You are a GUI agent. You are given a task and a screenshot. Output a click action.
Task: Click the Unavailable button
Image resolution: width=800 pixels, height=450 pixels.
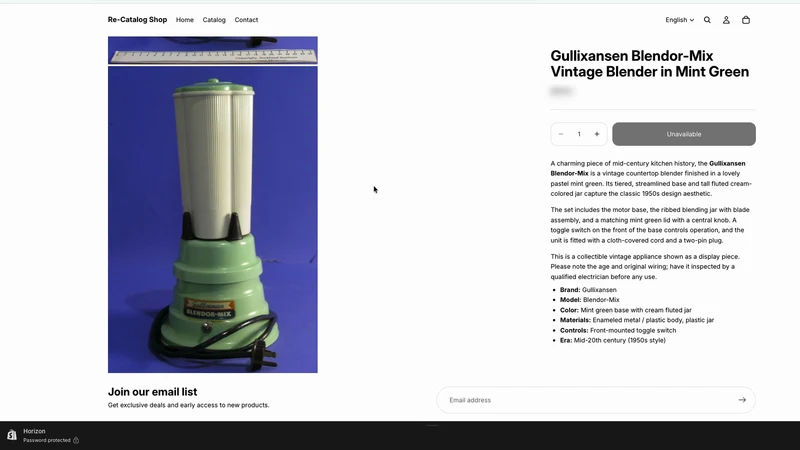(684, 134)
